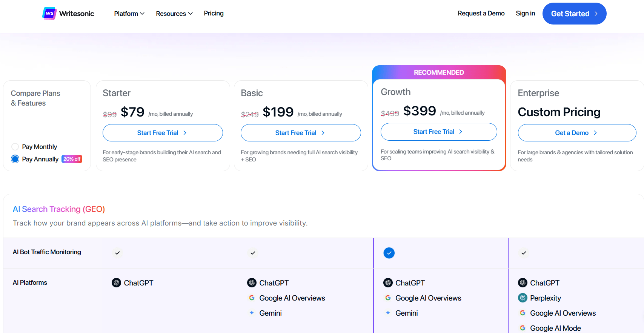Click the crossed-out $99 price
Image resolution: width=644 pixels, height=333 pixels.
pos(109,114)
